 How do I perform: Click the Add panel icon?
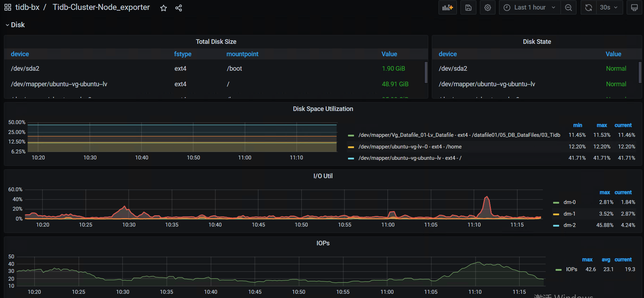[447, 7]
